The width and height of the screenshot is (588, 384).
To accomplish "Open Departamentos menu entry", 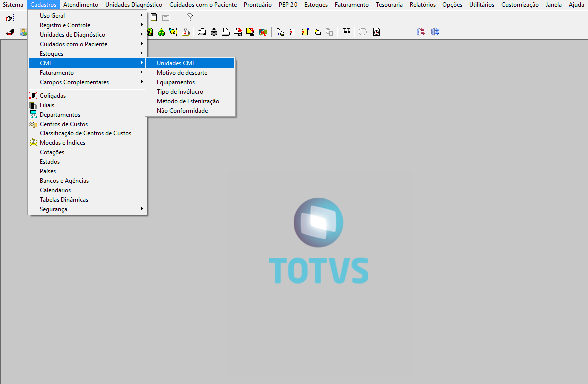I will coord(87,114).
